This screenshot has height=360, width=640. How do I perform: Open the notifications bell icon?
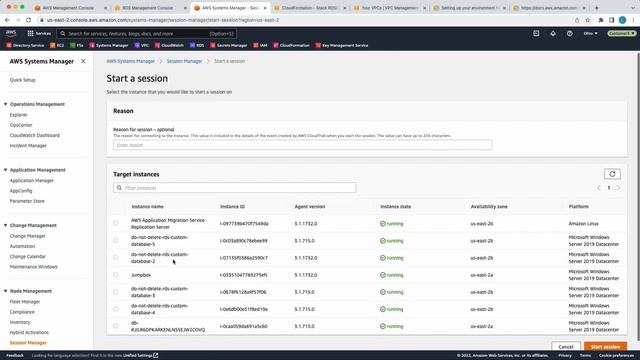click(x=553, y=33)
